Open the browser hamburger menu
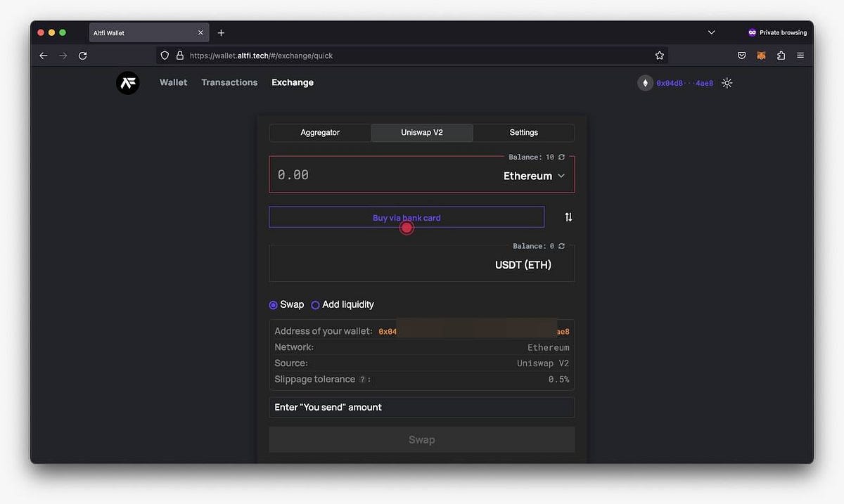The width and height of the screenshot is (844, 504). coord(800,55)
